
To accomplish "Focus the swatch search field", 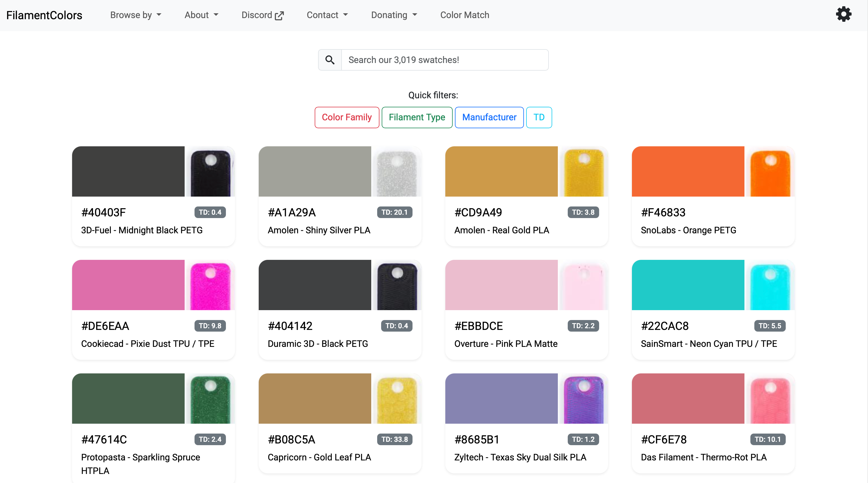I will [x=445, y=60].
